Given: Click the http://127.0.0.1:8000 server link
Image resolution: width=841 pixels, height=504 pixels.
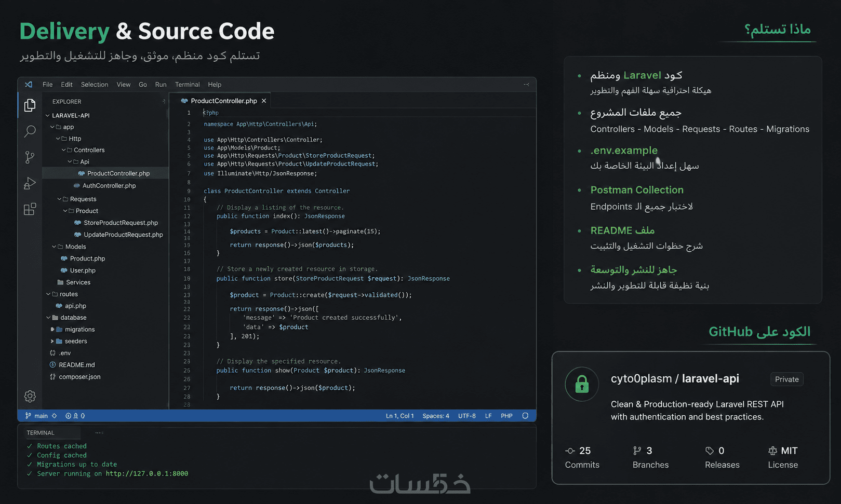Looking at the screenshot, I should 147,473.
